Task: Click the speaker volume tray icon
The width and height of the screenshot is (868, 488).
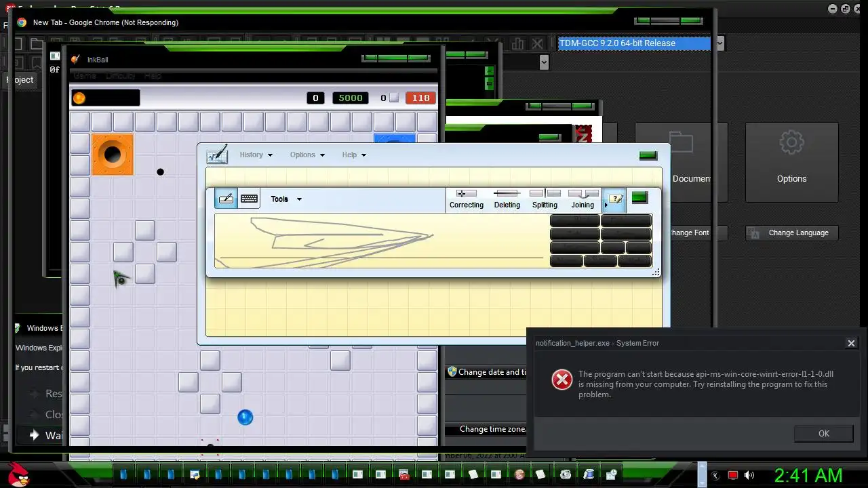Action: [749, 475]
